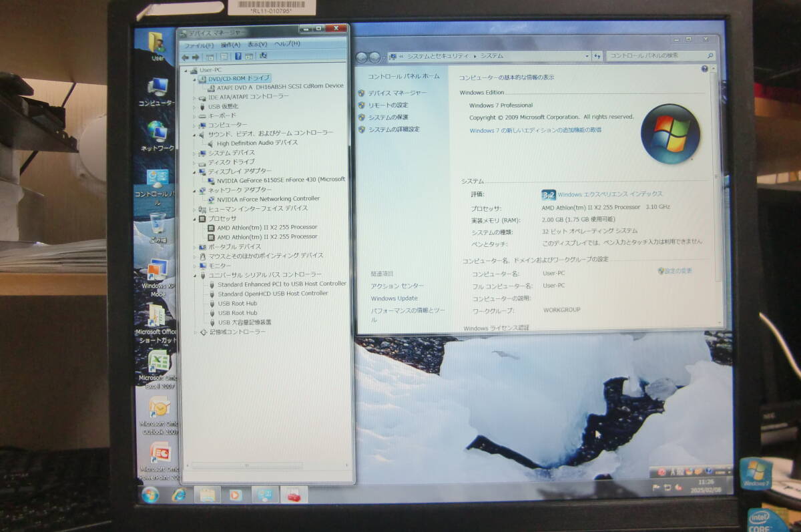
Task: Click the システムの保護 sidebar link
Action: coord(388,117)
